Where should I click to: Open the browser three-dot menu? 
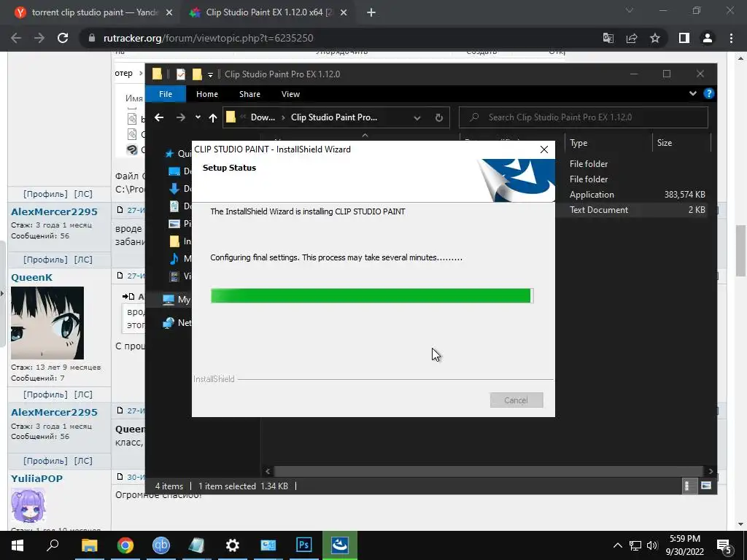tap(731, 38)
